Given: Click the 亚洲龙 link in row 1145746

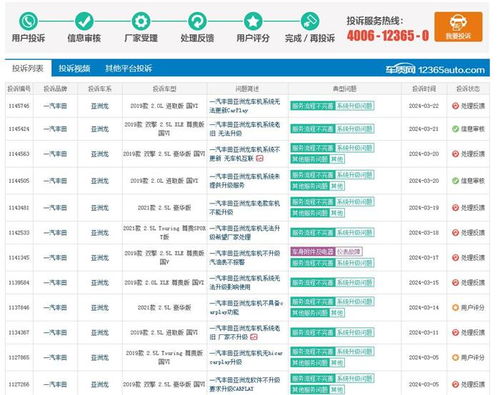Looking at the screenshot, I should click(100, 106).
